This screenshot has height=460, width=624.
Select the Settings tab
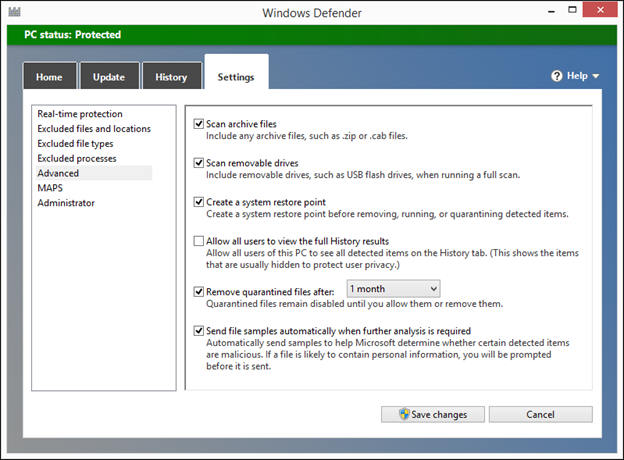236,72
